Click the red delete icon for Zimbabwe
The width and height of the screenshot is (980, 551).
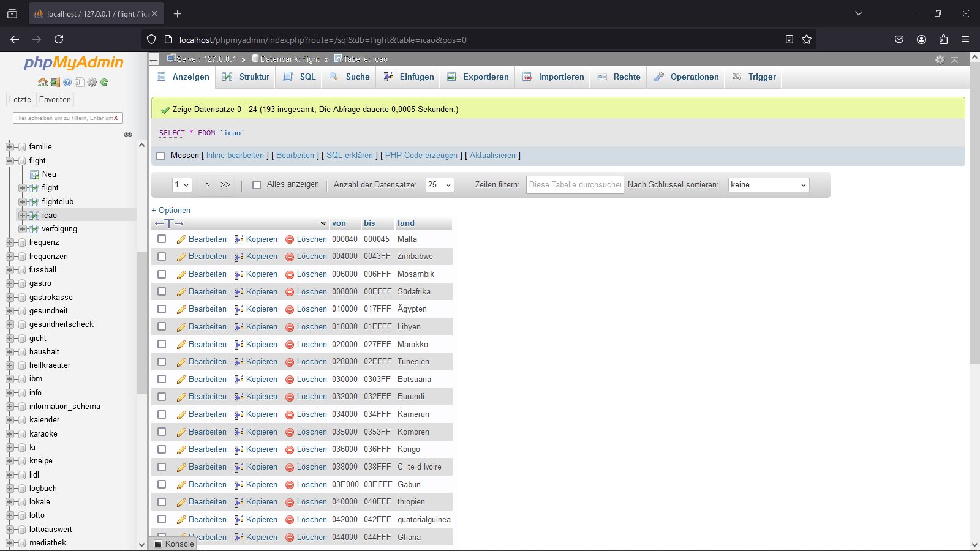pyautogui.click(x=290, y=257)
